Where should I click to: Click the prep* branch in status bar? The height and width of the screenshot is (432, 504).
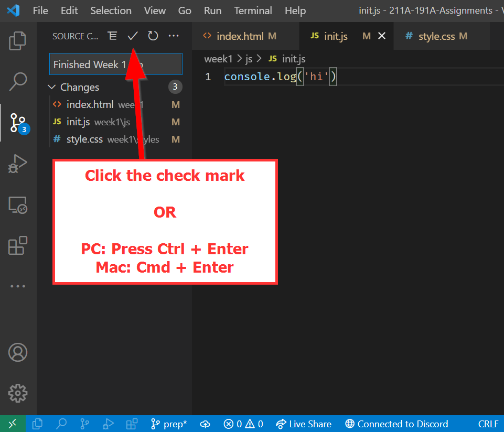click(x=168, y=424)
